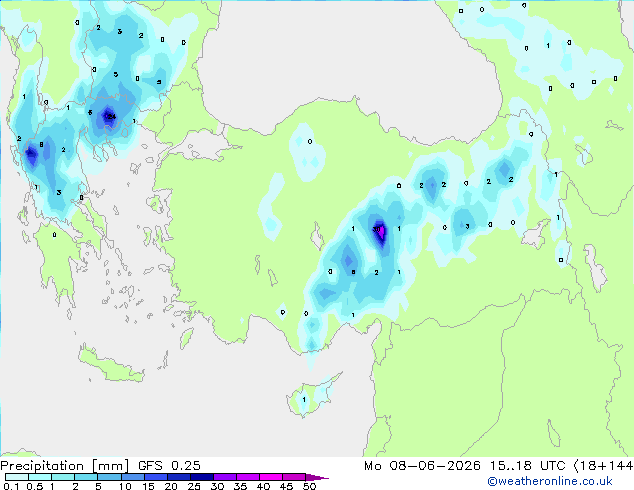Viewport: 634px width, 490px height.
Task: Open the weatheronline.co.uk copyright link
Action: pos(550,481)
